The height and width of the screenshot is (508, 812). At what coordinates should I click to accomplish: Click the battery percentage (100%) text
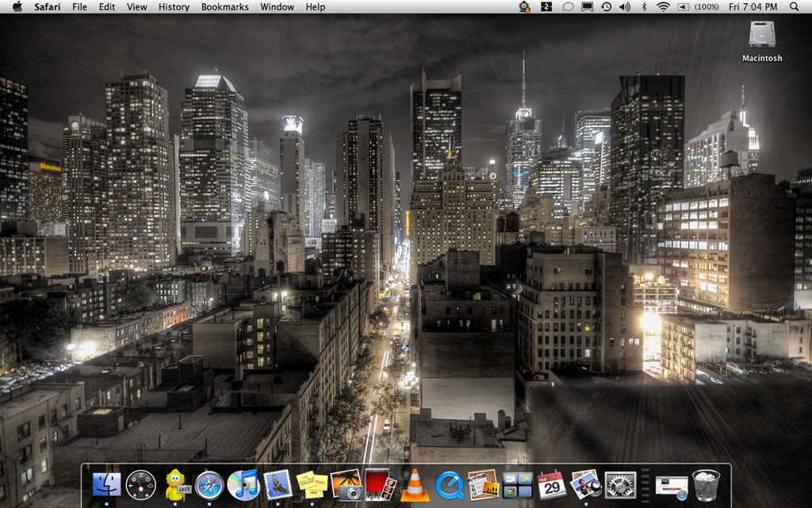(x=707, y=6)
